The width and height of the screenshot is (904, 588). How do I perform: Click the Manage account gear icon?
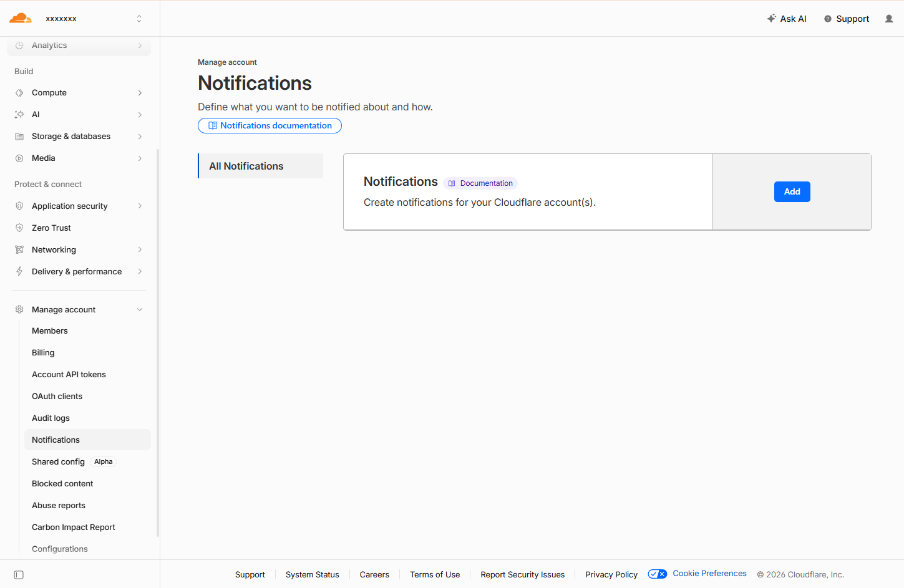click(x=19, y=309)
